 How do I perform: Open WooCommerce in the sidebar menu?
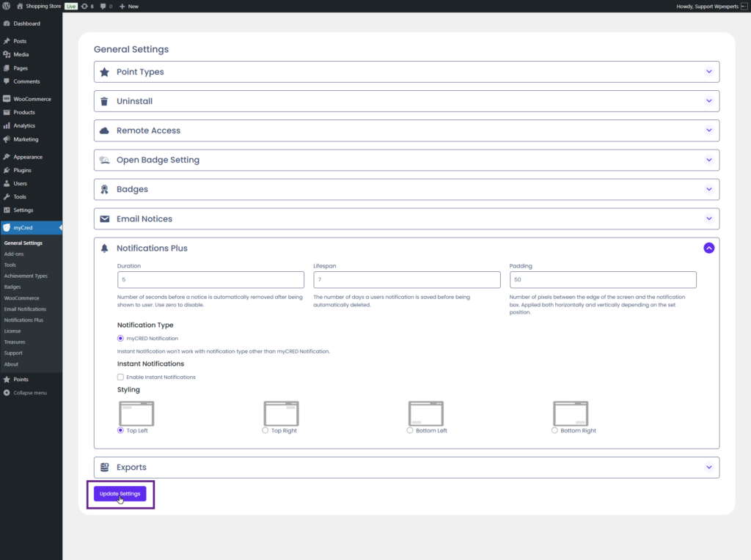(31, 99)
